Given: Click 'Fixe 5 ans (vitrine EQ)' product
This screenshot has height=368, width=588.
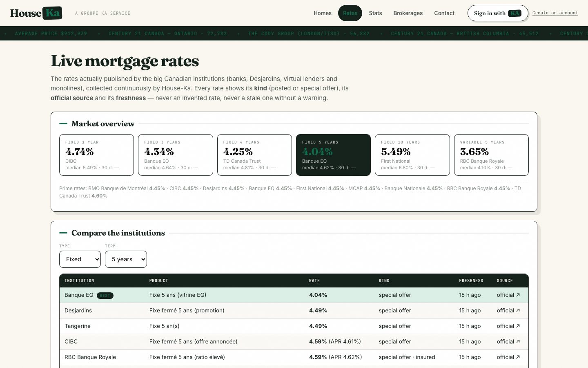Looking at the screenshot, I should tap(178, 295).
